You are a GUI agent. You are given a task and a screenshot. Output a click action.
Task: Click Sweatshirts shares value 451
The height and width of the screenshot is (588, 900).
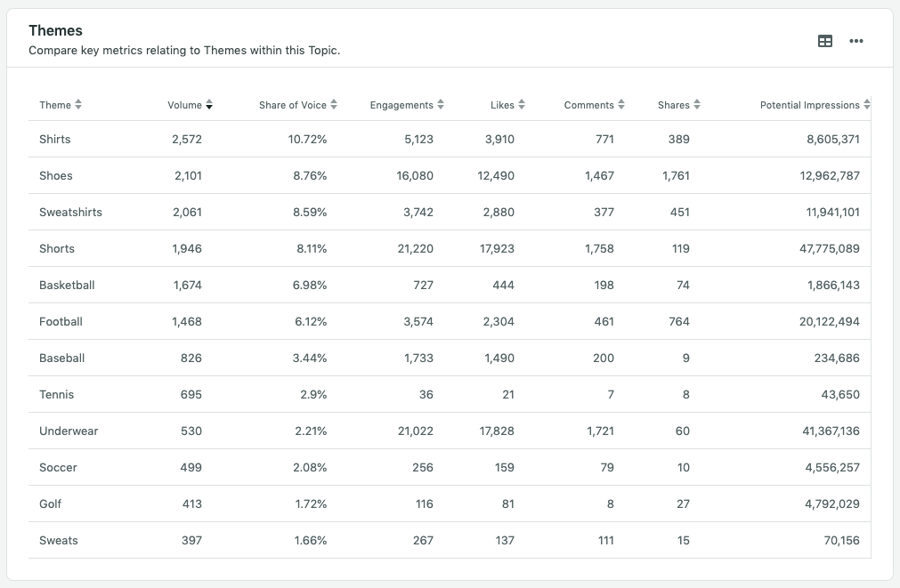679,213
